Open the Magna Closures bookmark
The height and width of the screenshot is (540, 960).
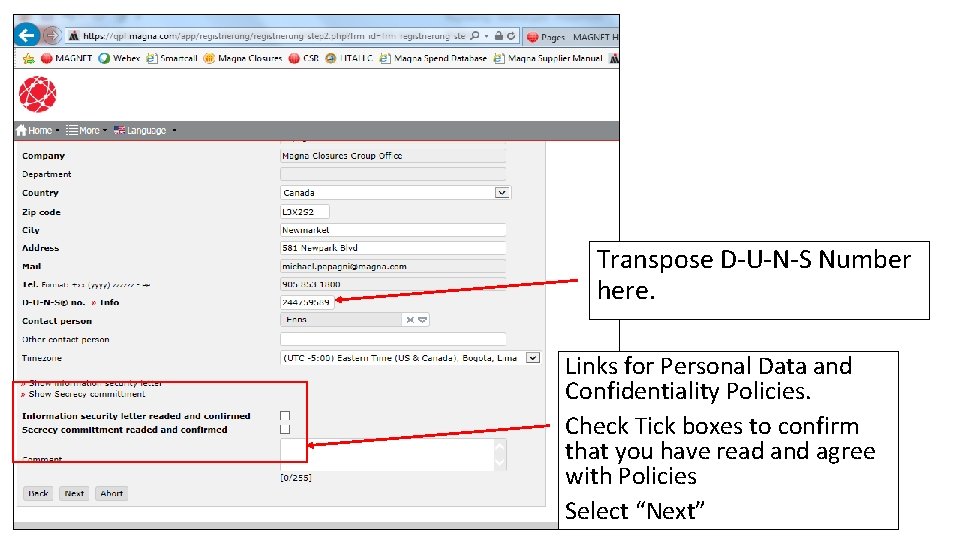tap(242, 59)
